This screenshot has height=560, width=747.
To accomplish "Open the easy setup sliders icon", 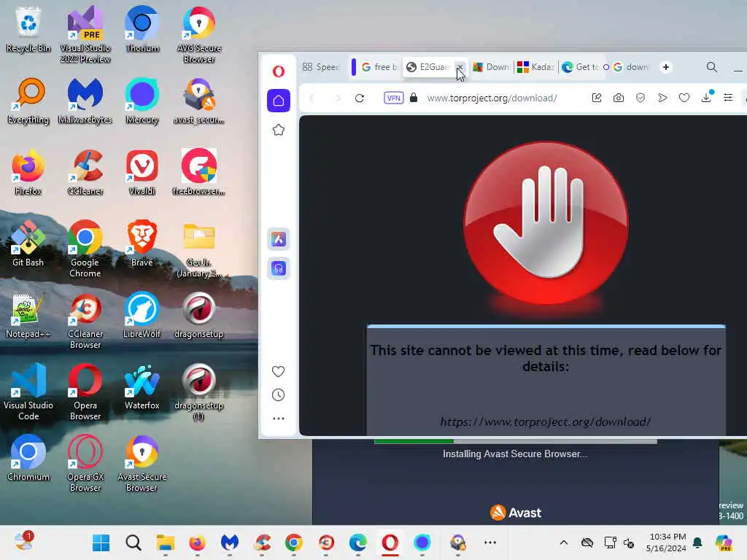I will (x=728, y=98).
